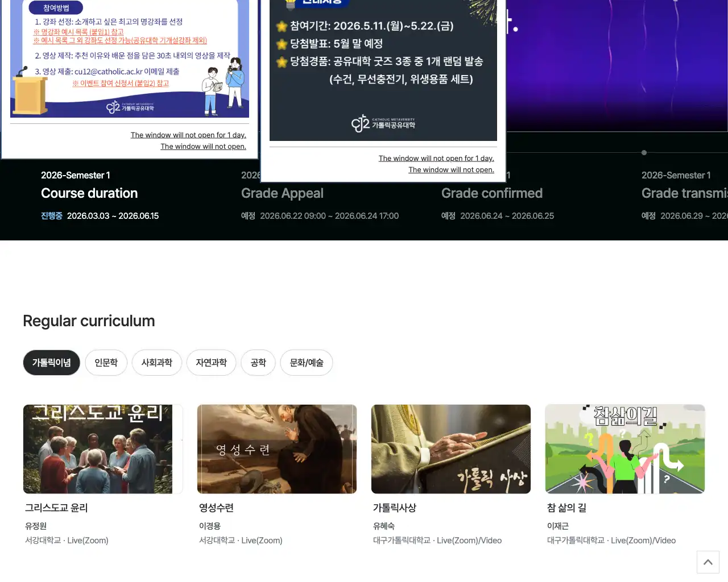Select the 사회과학 category tab

point(157,363)
